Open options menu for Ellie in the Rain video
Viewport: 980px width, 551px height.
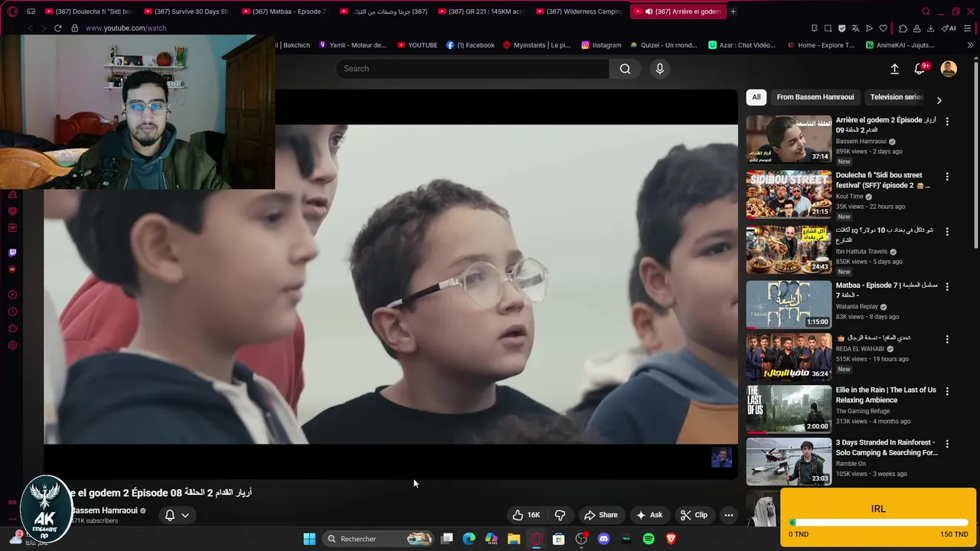[947, 391]
